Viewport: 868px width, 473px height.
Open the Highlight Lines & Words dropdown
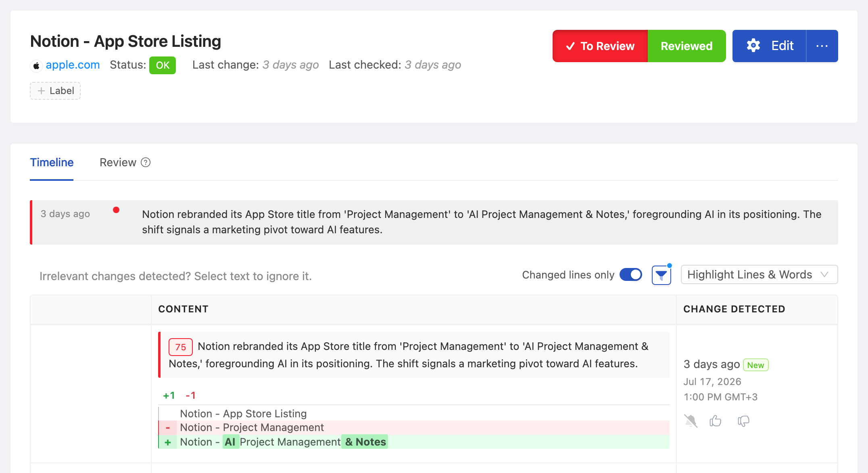[x=759, y=274]
